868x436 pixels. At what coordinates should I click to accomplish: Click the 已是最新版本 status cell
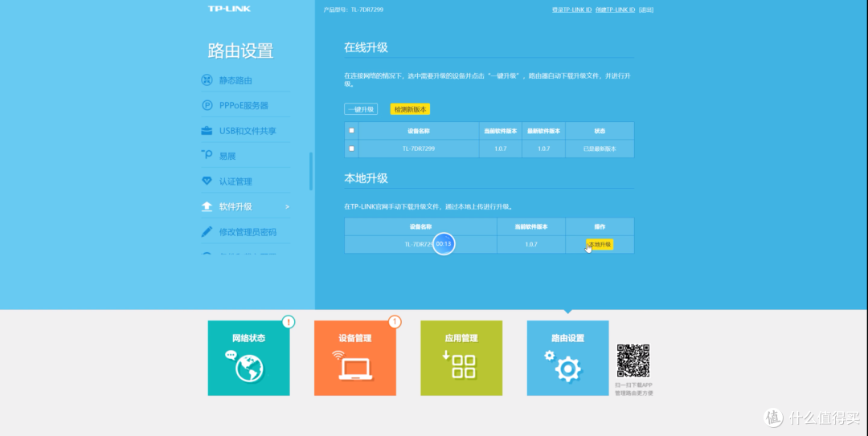[x=600, y=149]
